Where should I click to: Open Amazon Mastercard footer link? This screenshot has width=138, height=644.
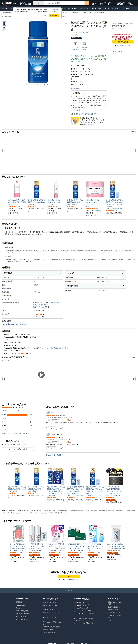coord(81,608)
